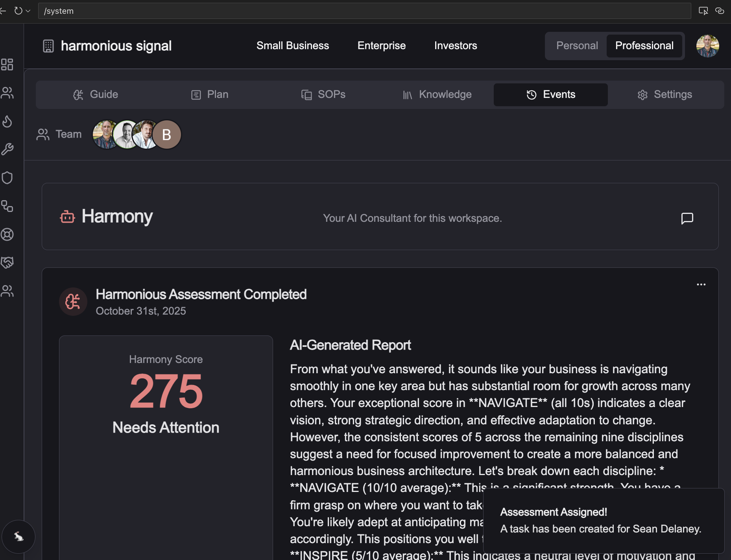Open the workflow nodes icon in sidebar

point(7,207)
